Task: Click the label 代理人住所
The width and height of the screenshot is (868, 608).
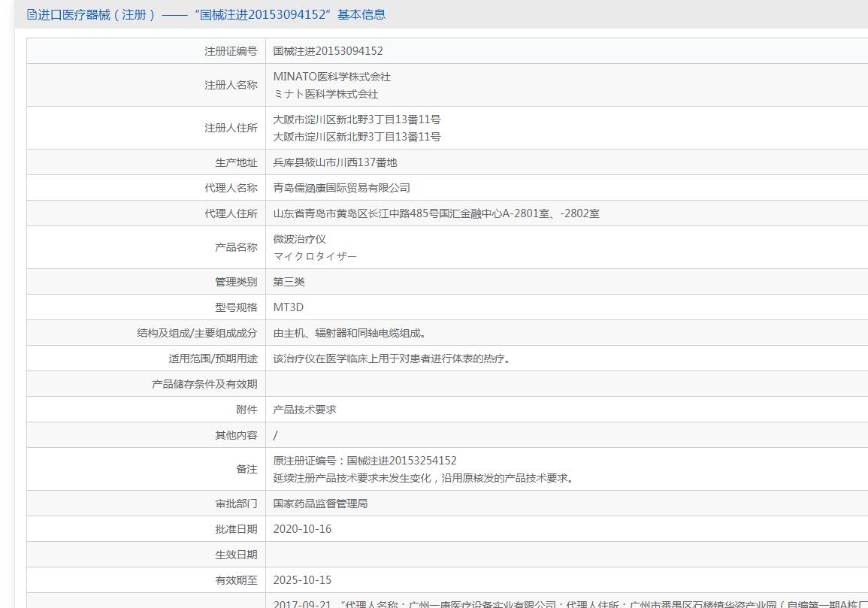Action: [231, 213]
